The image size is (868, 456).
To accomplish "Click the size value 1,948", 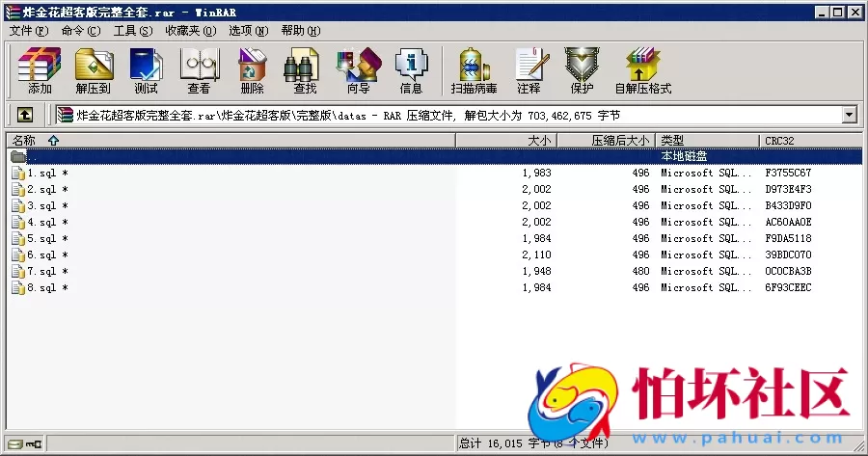I will (536, 271).
